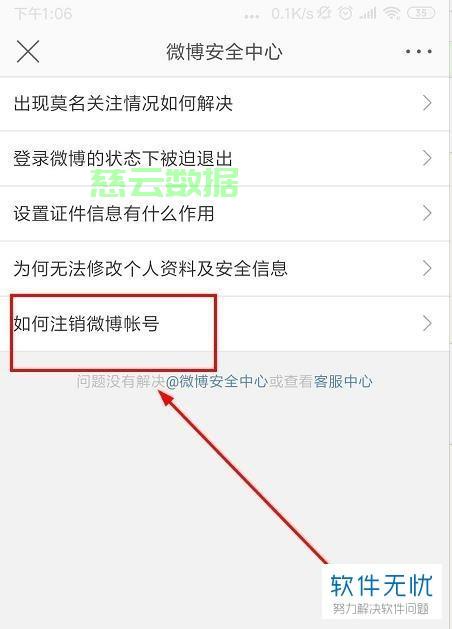
Task: Follow the @微博安全中心 link
Action: click(x=217, y=381)
